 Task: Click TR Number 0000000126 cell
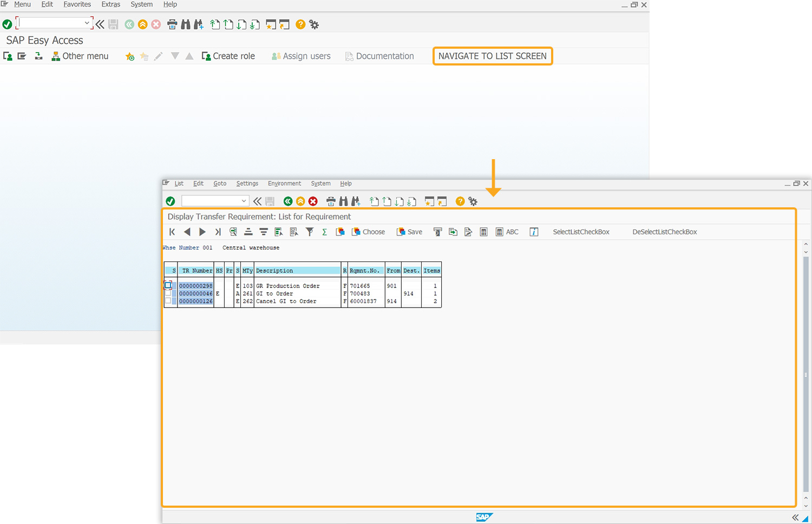pyautogui.click(x=196, y=301)
